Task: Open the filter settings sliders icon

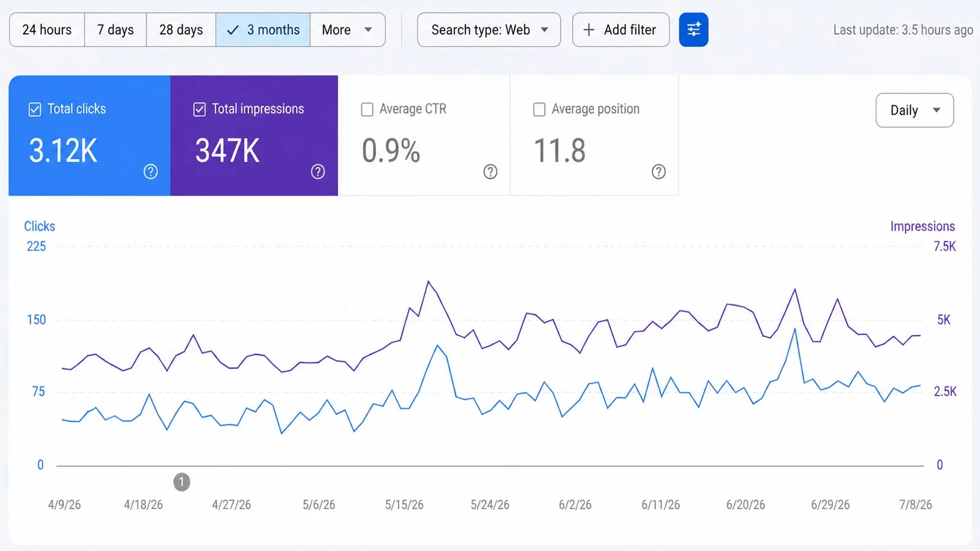Action: (x=693, y=29)
